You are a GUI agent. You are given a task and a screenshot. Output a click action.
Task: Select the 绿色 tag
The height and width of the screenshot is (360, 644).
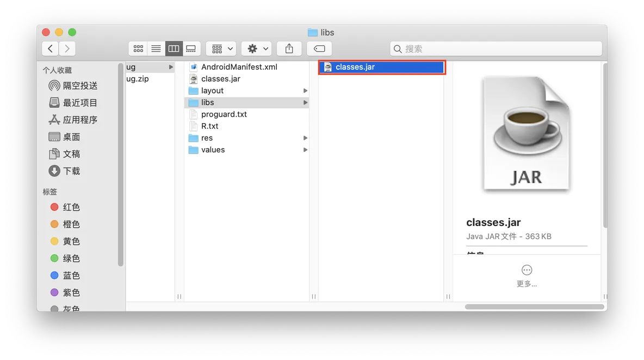tap(65, 258)
